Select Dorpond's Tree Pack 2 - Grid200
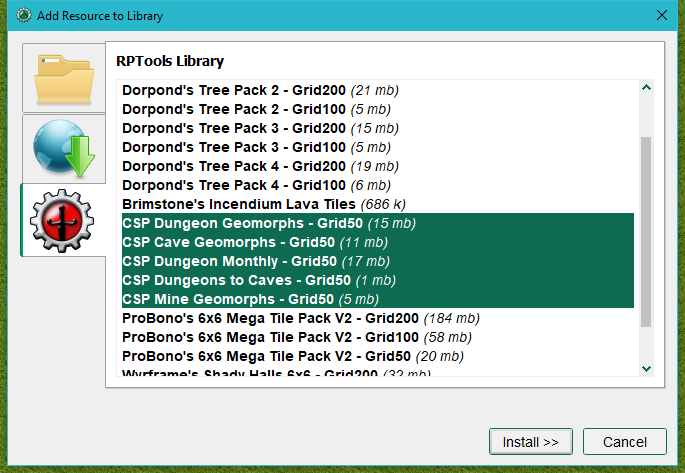This screenshot has width=685, height=473. click(x=378, y=90)
